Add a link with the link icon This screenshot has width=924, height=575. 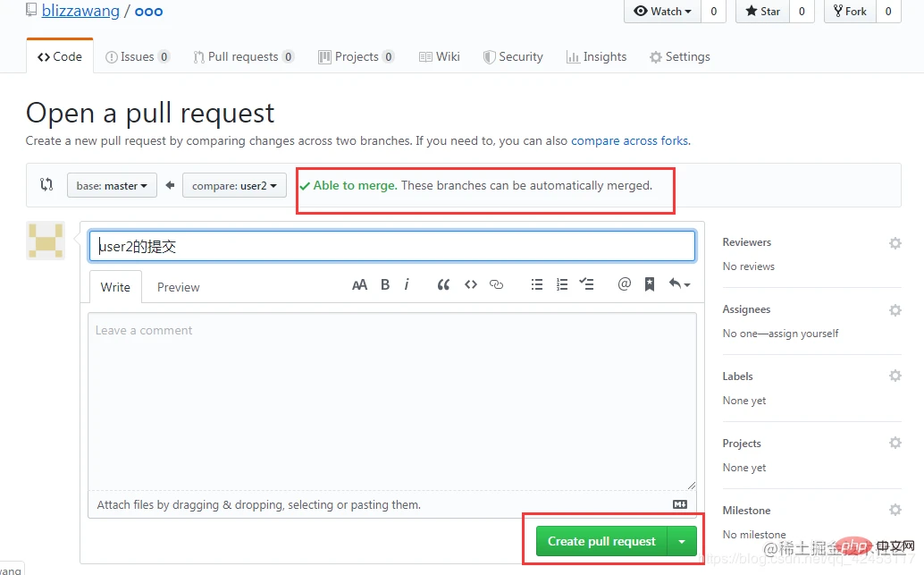click(497, 284)
